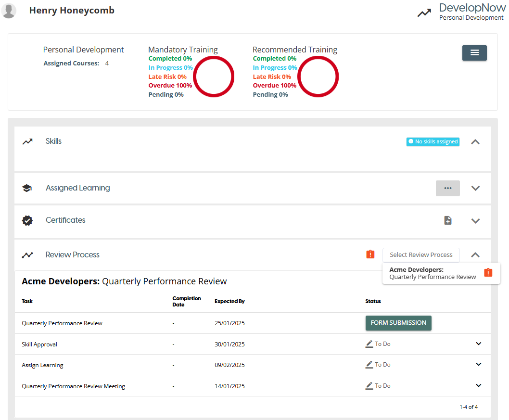Click the Mandatory Training progress ring
This screenshot has height=420, width=509.
tap(214, 76)
